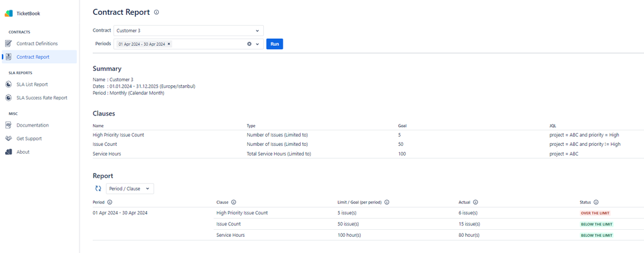Click Total Service Hours (Limited to) type cell

pos(279,154)
